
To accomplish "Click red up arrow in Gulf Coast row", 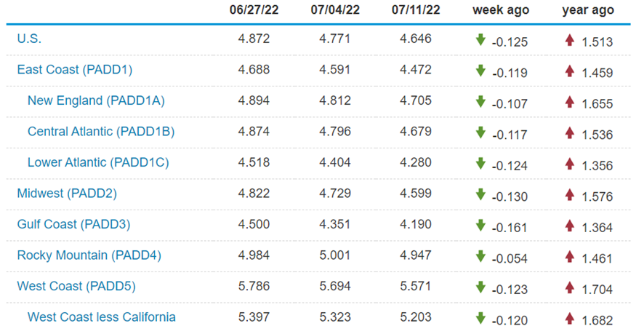I will click(x=570, y=226).
